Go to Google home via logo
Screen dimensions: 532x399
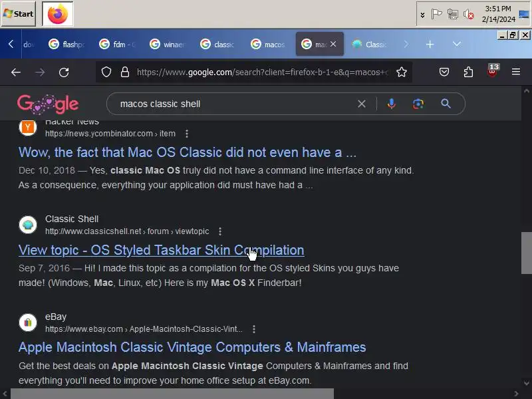(48, 104)
